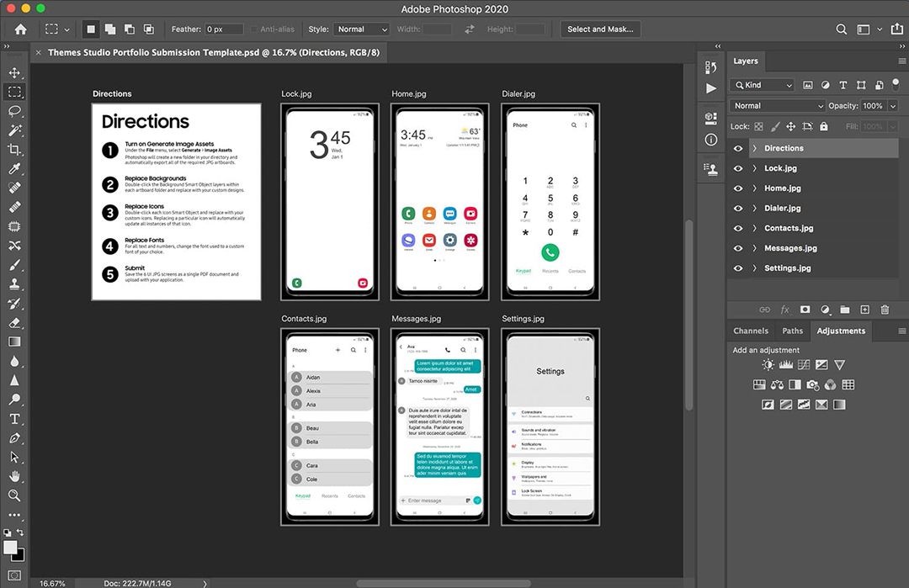
Task: Select the Lasso tool
Action: pyautogui.click(x=14, y=111)
